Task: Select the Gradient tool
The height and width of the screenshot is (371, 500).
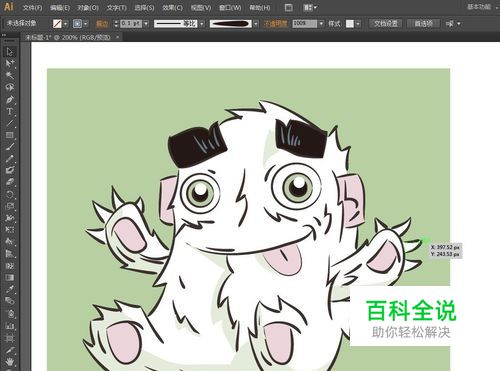Action: point(9,277)
